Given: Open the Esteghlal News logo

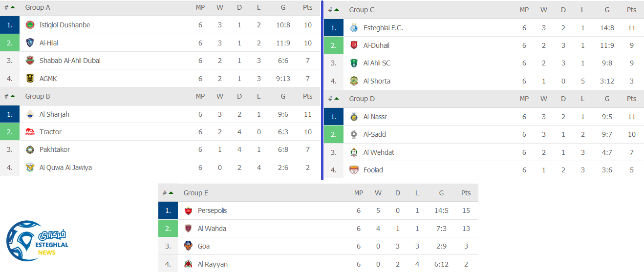Looking at the screenshot, I should point(37,241).
